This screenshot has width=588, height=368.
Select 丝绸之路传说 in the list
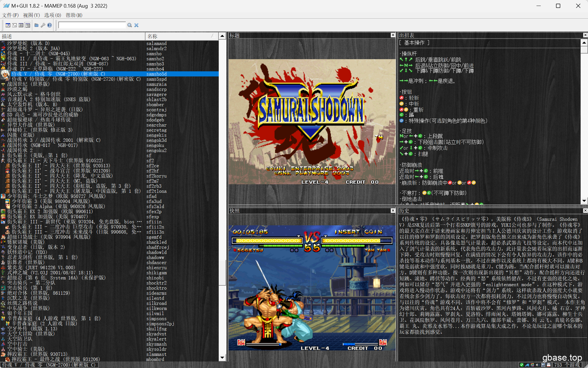22,303
